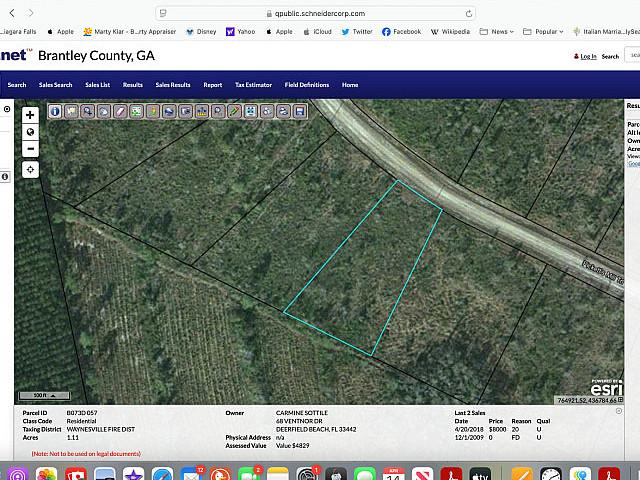The width and height of the screenshot is (640, 480).
Task: Open Calendar from the dock
Action: (393, 474)
